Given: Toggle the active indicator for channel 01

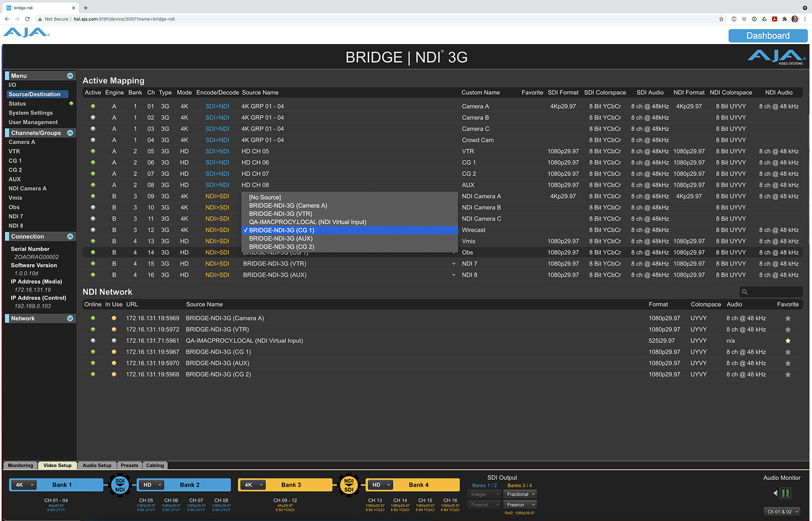Looking at the screenshot, I should point(93,106).
